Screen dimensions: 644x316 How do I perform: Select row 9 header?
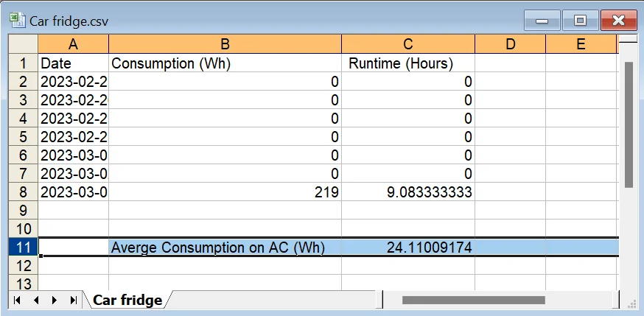(23, 211)
